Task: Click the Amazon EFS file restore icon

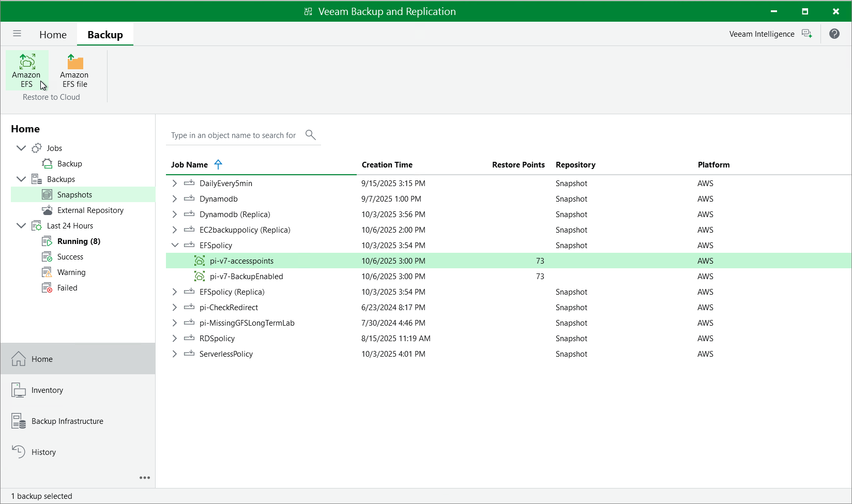Action: [x=75, y=62]
